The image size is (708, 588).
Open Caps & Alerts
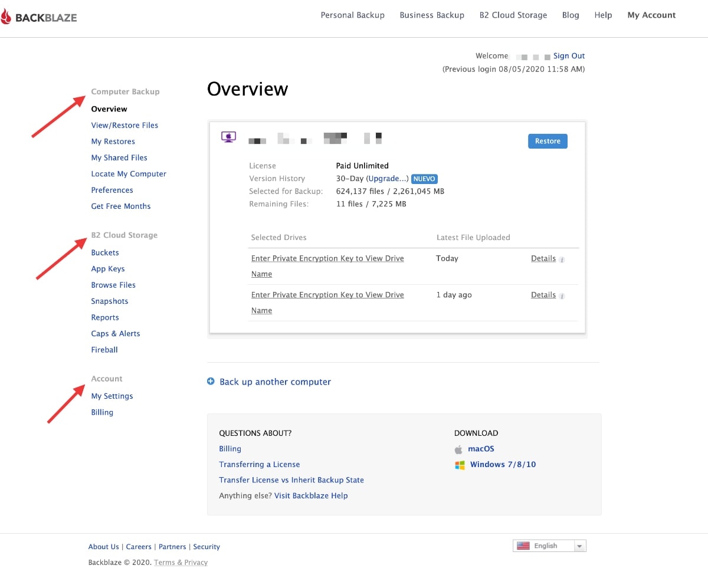116,334
